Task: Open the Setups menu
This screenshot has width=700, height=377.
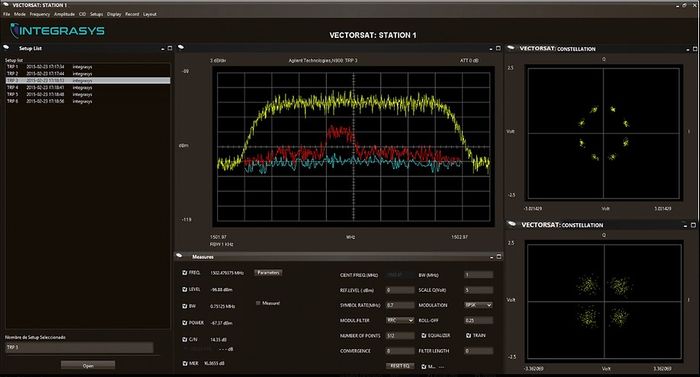Action: tap(96, 14)
